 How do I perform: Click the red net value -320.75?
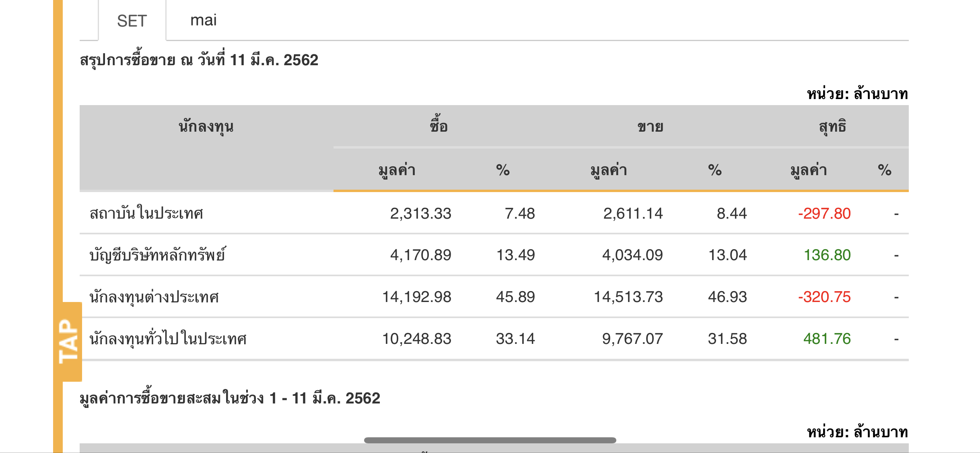point(824,297)
